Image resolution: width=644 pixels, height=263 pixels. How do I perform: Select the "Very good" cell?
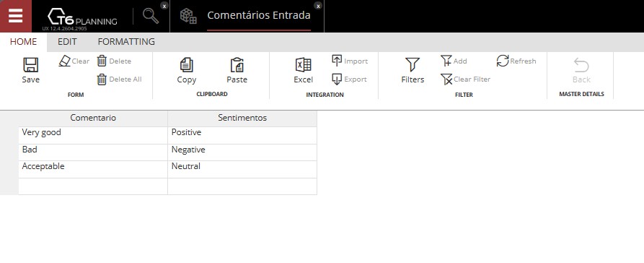click(x=93, y=135)
